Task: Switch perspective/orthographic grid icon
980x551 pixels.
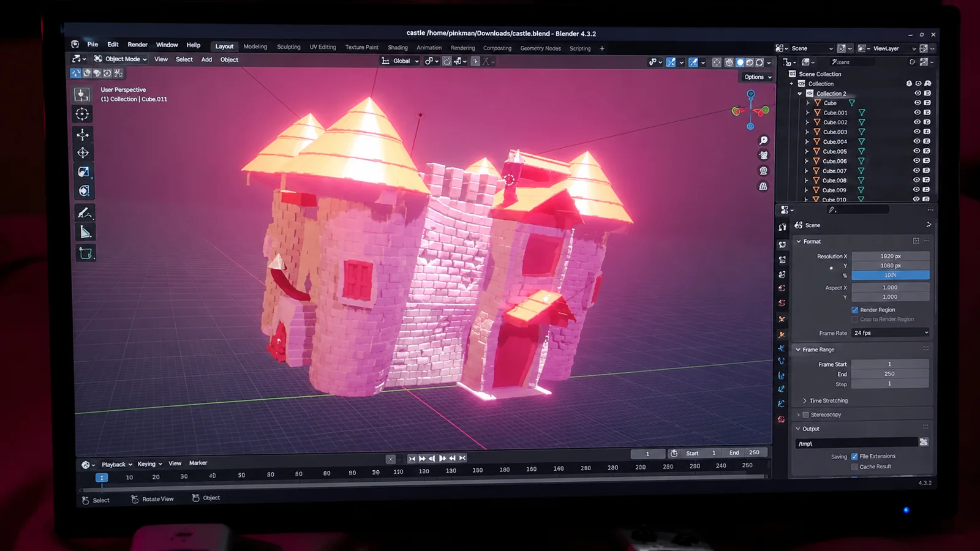Action: click(763, 186)
